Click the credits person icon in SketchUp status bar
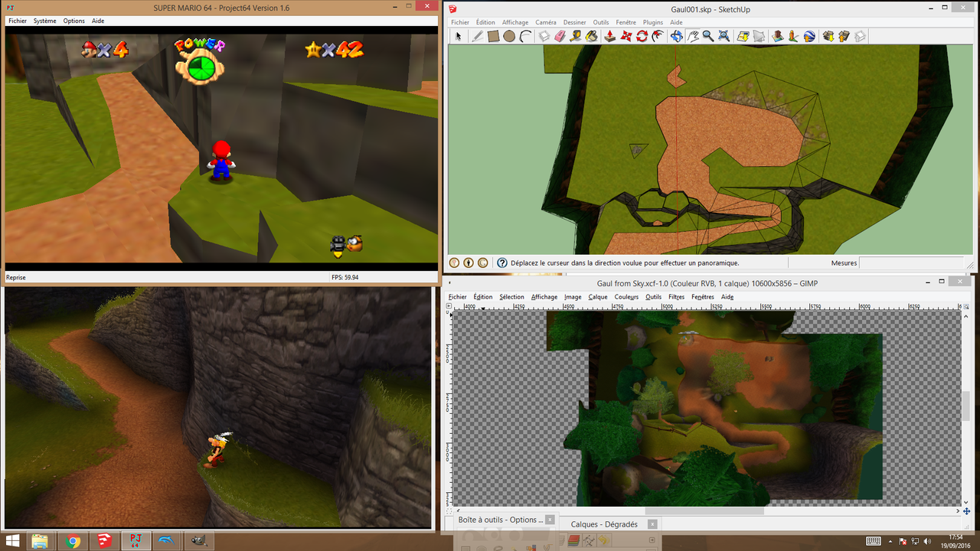The image size is (980, 551). pos(469,262)
